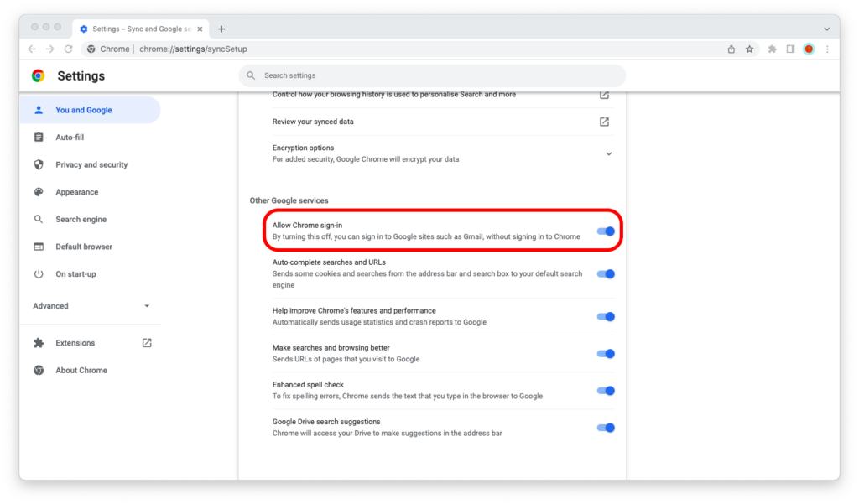Image resolution: width=859 pixels, height=504 pixels.
Task: Open Privacy and security settings
Action: [91, 165]
